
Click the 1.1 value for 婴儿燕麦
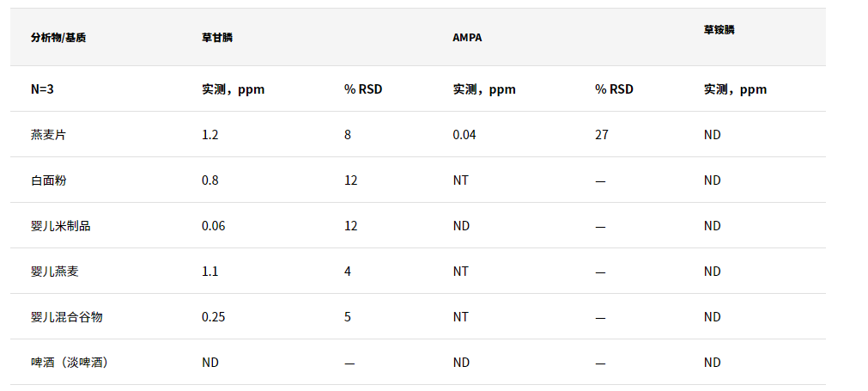[209, 271]
